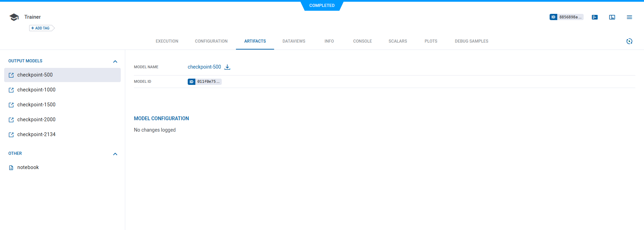Viewport: 644px width, 230px height.
Task: Toggle the full-screen details view icon
Action: [x=612, y=17]
